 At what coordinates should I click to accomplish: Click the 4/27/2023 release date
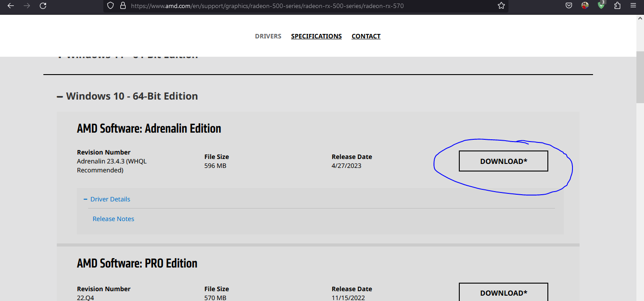[x=347, y=166]
